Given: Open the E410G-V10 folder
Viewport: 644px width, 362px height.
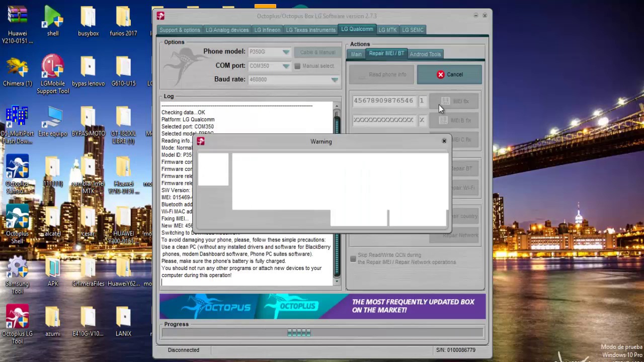Looking at the screenshot, I should pos(88,322).
